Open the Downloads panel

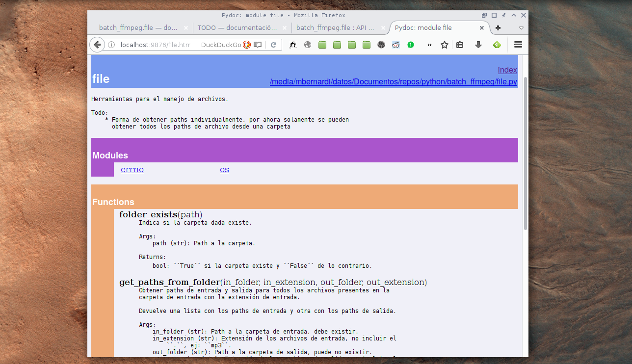pyautogui.click(x=478, y=45)
